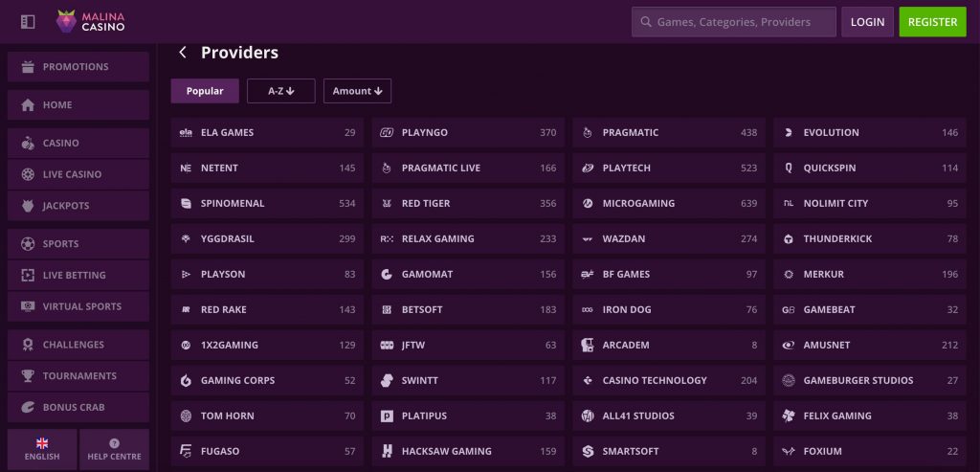The height and width of the screenshot is (472, 980).
Task: Click the Help Centre question icon
Action: (114, 443)
